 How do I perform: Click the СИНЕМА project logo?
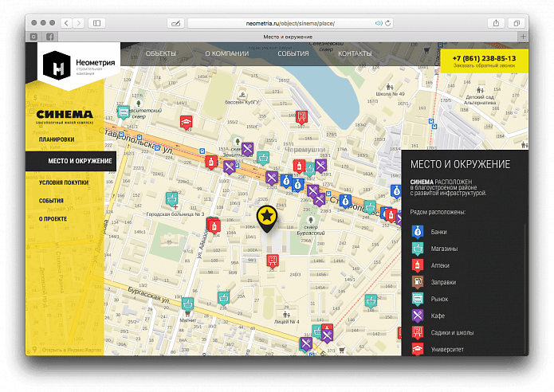(x=65, y=116)
